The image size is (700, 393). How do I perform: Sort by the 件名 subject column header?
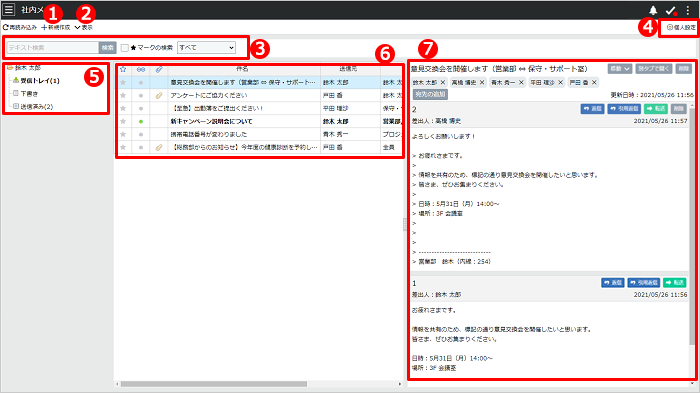243,69
